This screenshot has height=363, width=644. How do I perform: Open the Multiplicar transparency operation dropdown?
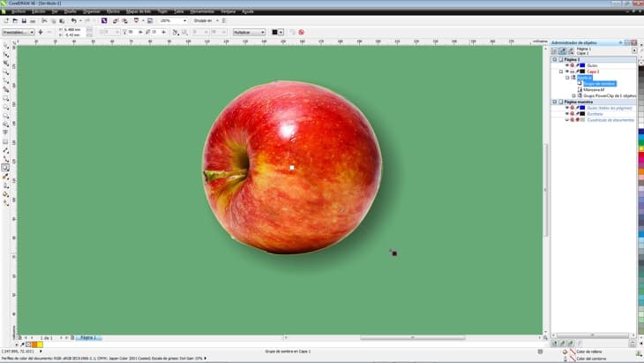pyautogui.click(x=249, y=32)
